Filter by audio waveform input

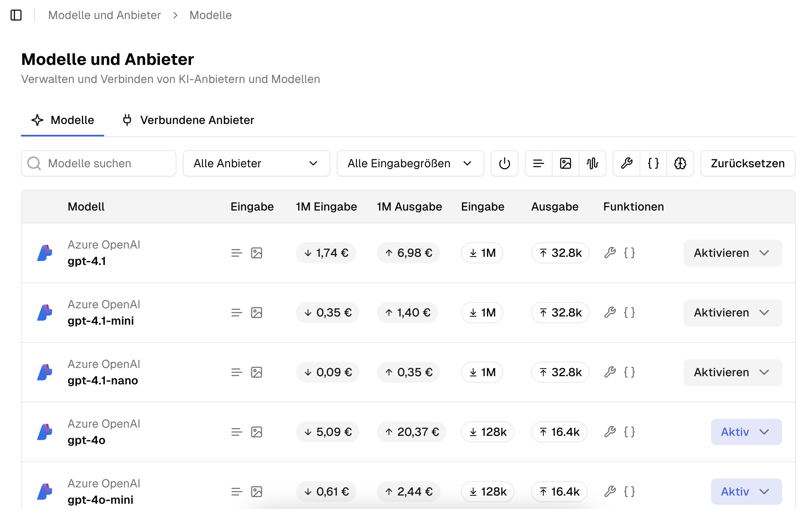592,164
